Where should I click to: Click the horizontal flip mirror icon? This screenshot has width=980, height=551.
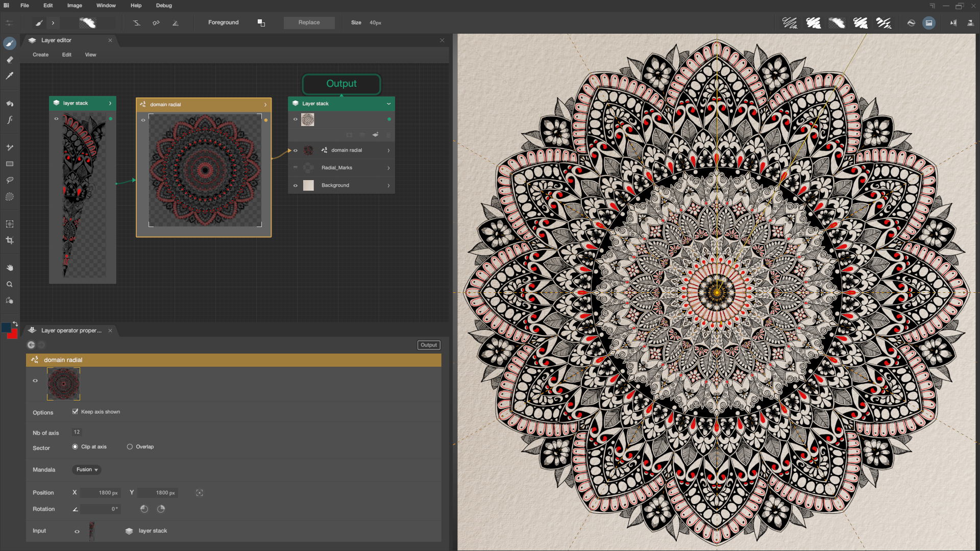pyautogui.click(x=953, y=22)
